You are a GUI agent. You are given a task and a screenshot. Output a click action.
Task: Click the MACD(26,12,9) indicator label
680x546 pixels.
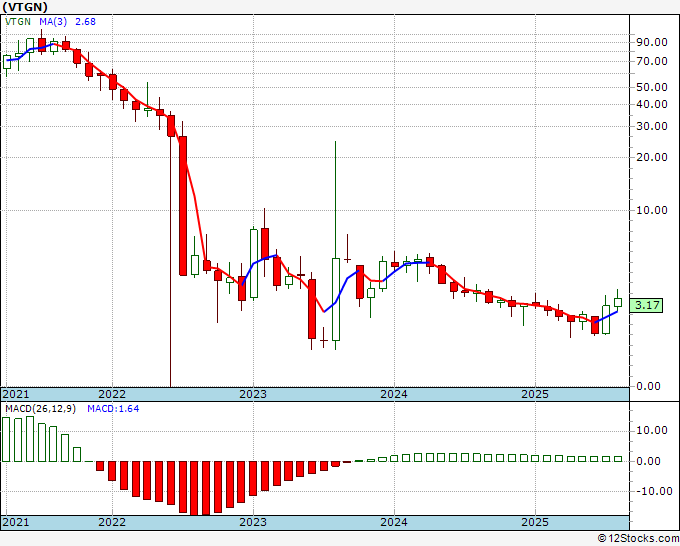(40, 409)
